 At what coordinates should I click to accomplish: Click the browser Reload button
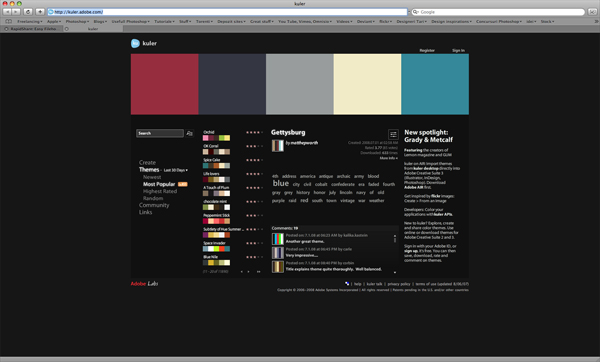click(x=28, y=12)
